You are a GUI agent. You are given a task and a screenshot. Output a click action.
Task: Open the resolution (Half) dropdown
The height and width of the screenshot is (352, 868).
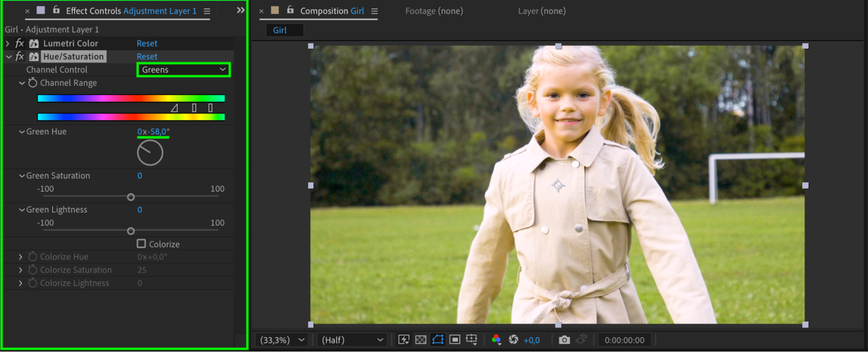click(352, 340)
